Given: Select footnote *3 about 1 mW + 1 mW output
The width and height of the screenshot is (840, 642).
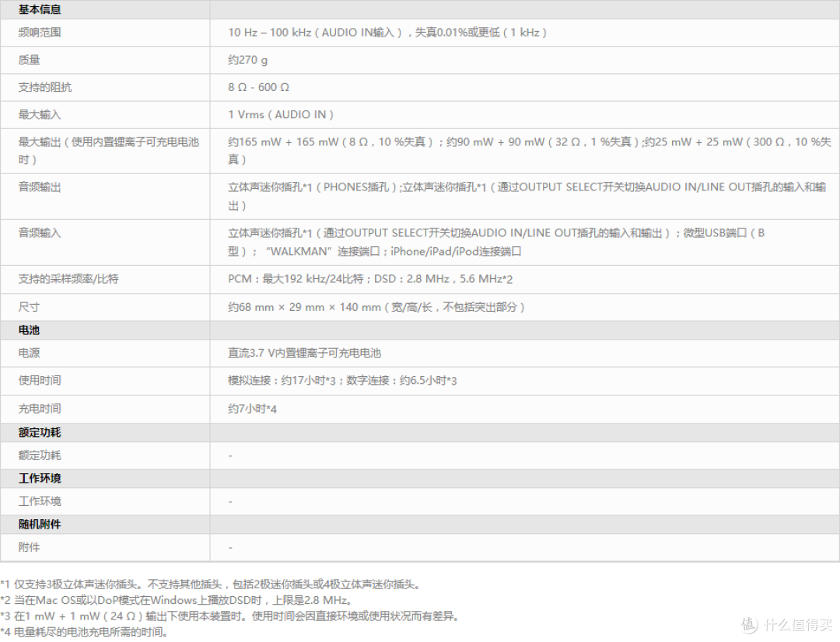Looking at the screenshot, I should pos(231,616).
